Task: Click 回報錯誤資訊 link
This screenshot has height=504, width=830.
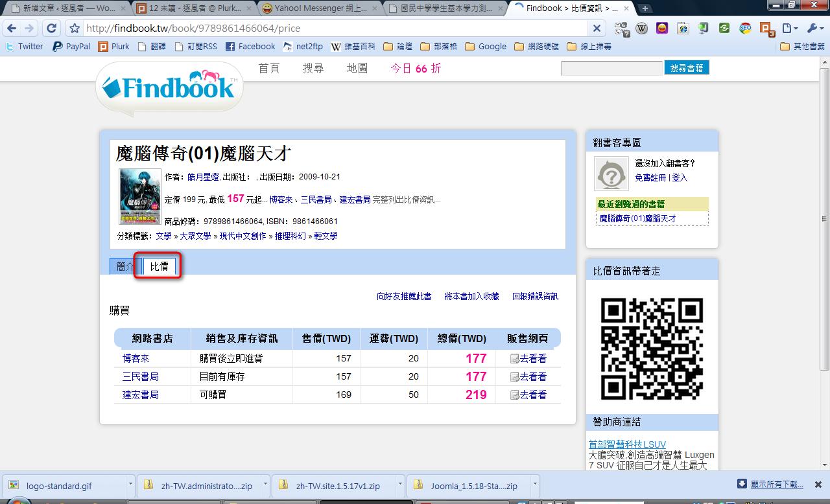Action: click(535, 296)
